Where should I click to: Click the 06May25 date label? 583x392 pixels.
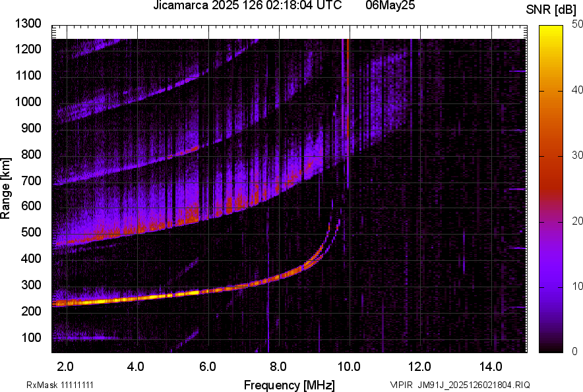tap(391, 6)
